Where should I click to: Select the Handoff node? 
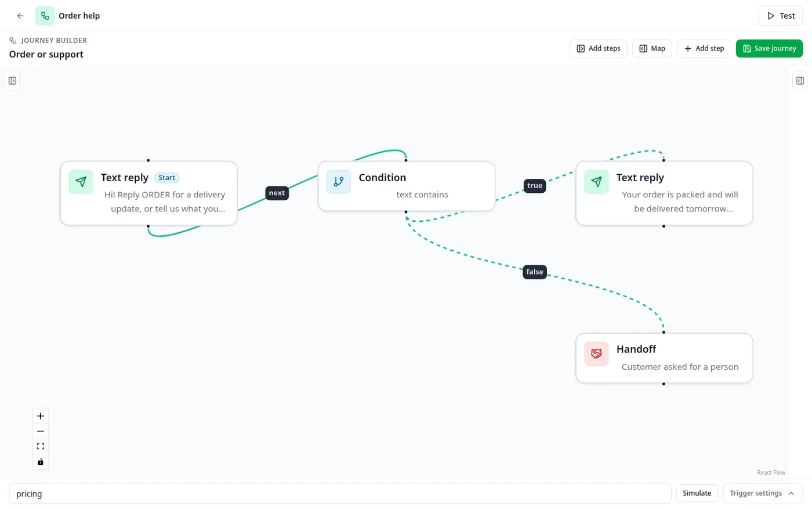[x=664, y=358]
